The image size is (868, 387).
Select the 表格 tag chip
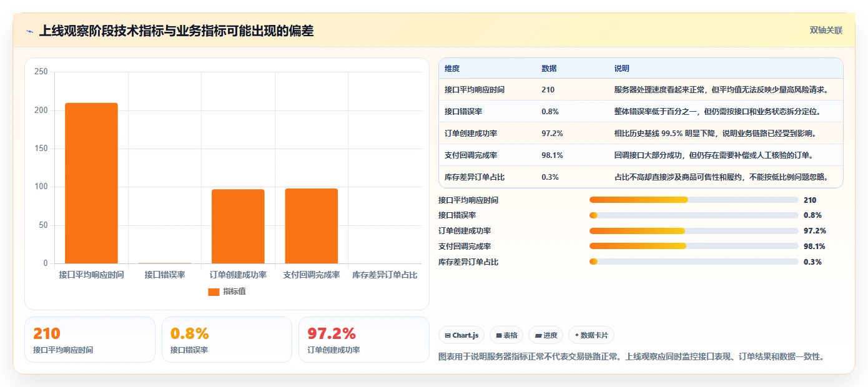pyautogui.click(x=506, y=335)
